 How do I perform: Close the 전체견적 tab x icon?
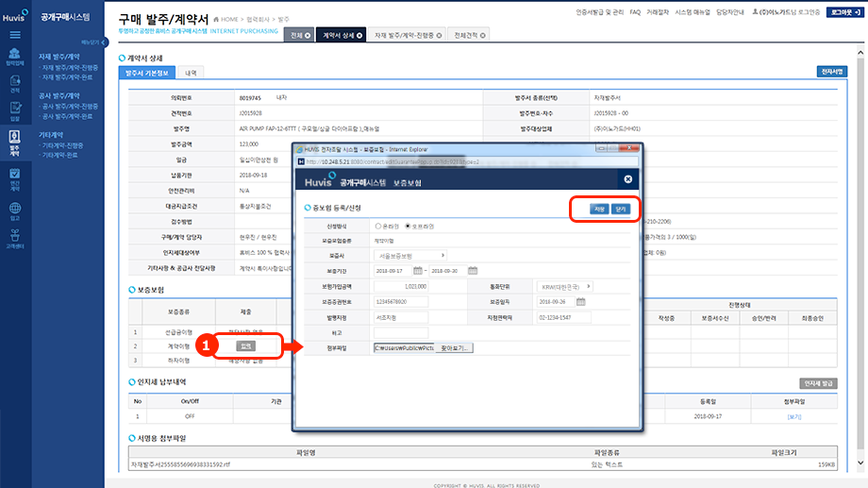coord(483,36)
